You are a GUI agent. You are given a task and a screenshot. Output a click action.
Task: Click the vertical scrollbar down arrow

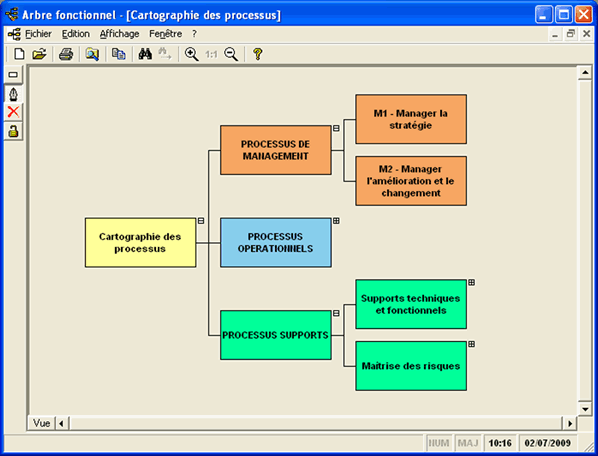[585, 409]
